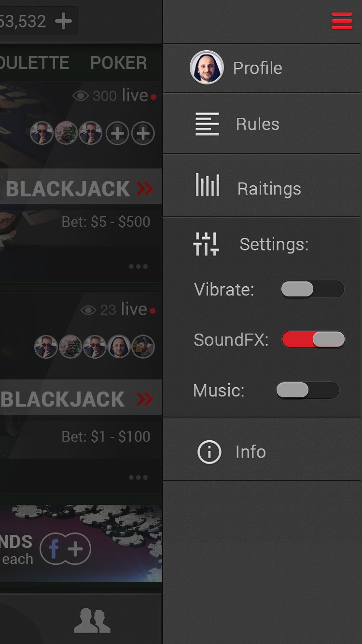Open the Raitings bar chart icon
362x644 pixels.
[208, 185]
